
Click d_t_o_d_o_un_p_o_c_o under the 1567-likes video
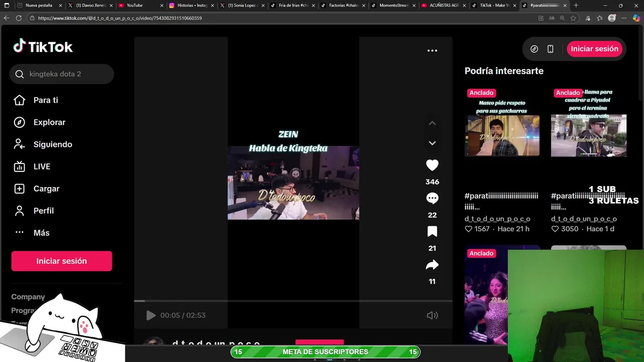tap(497, 219)
